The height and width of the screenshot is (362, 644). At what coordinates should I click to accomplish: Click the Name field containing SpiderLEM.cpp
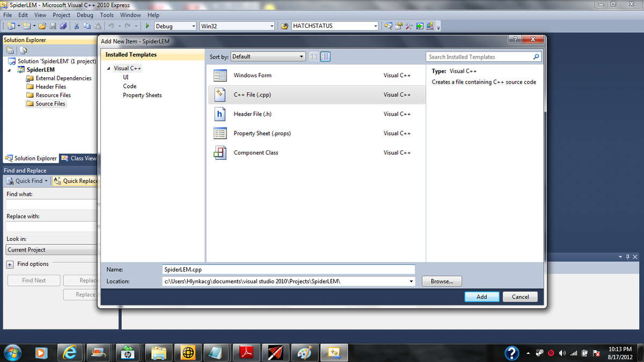point(289,269)
